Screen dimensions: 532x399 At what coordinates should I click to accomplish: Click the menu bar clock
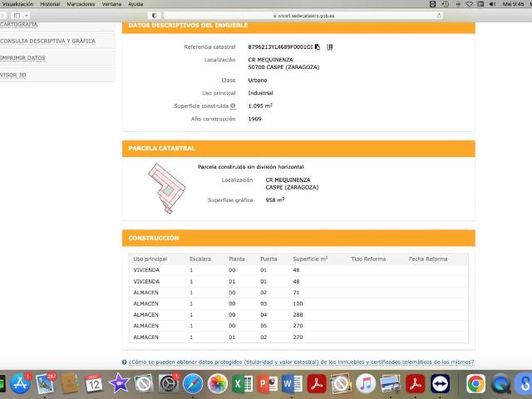coord(513,4)
